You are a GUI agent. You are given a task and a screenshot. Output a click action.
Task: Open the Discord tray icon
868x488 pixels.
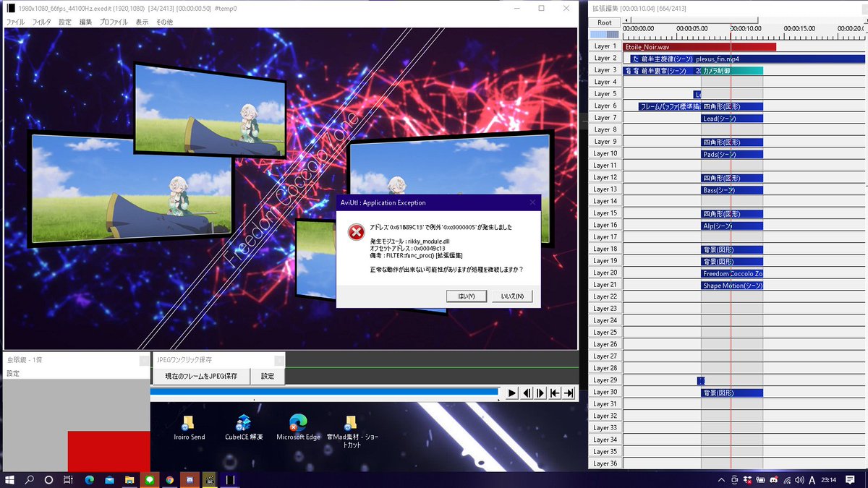[773, 479]
